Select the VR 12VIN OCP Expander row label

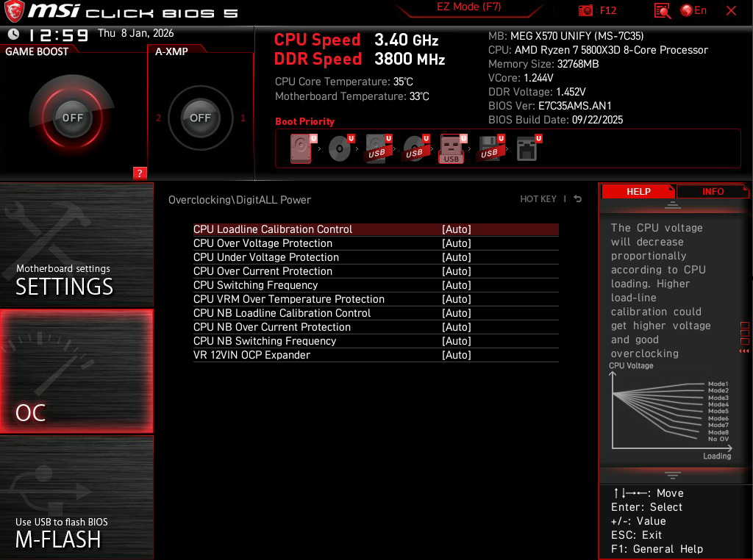(251, 355)
